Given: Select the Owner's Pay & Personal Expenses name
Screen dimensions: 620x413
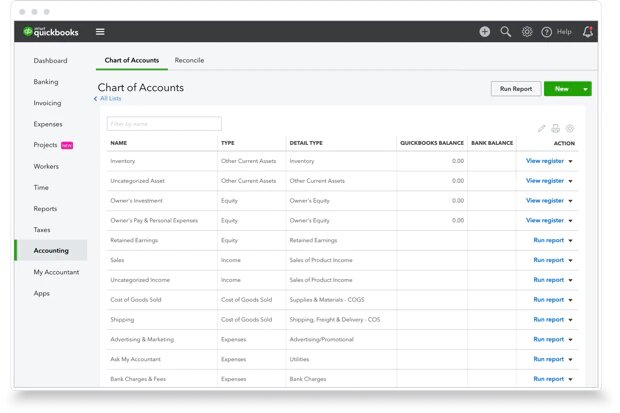Looking at the screenshot, I should [x=154, y=220].
